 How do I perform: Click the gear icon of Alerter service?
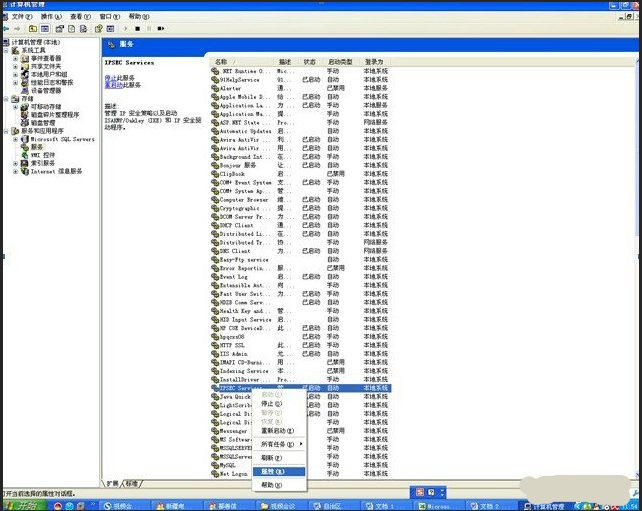(215, 88)
